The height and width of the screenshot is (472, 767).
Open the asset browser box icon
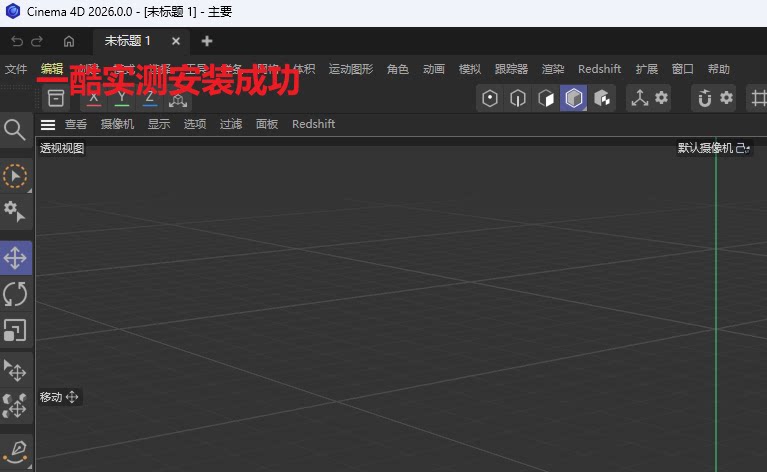click(x=56, y=98)
